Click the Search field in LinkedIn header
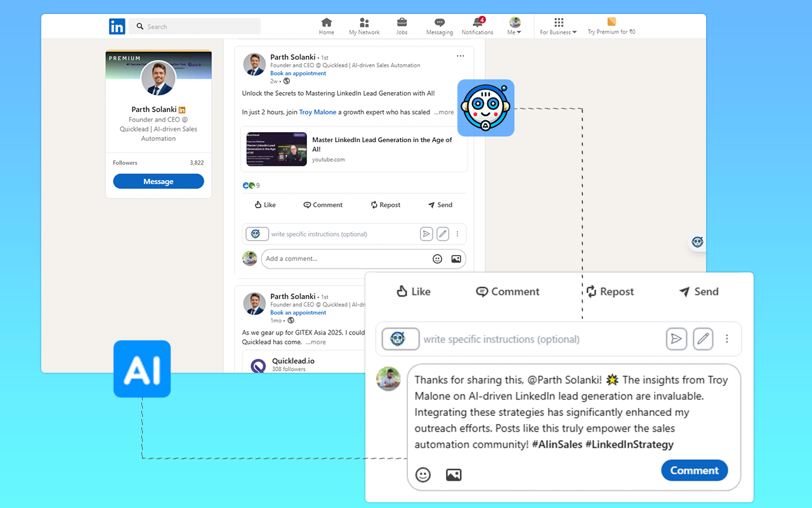This screenshot has width=812, height=508. tap(195, 27)
